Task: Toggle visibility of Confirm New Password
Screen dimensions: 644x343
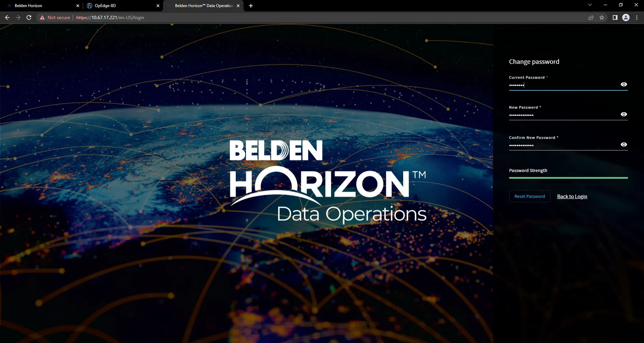Action: pyautogui.click(x=623, y=144)
